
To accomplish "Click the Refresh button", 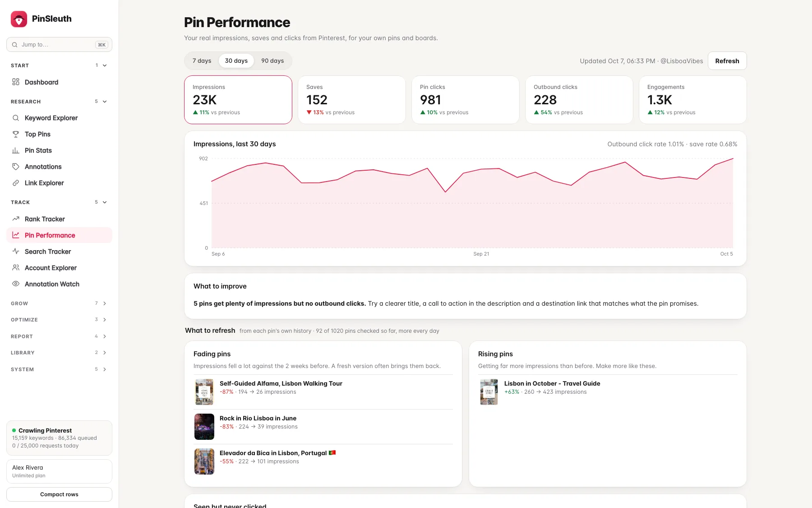I will tap(727, 61).
